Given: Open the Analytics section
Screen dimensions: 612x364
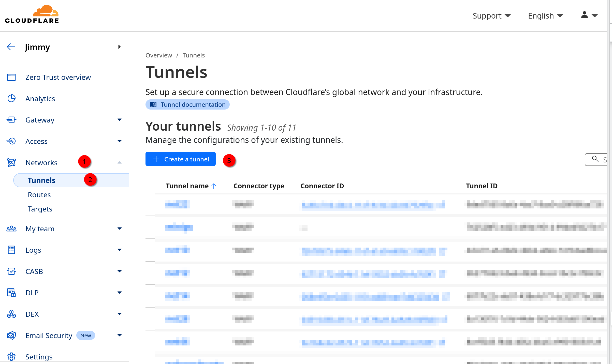Looking at the screenshot, I should (x=40, y=99).
